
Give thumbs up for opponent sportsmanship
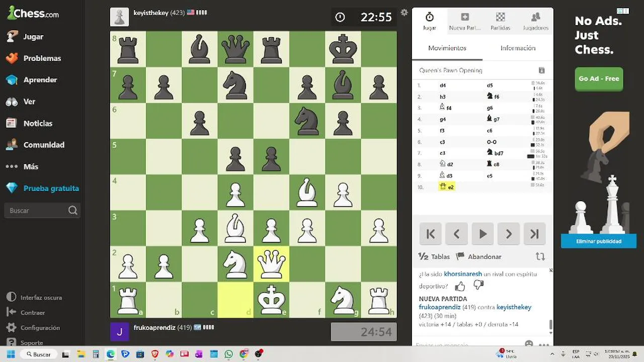click(460, 286)
